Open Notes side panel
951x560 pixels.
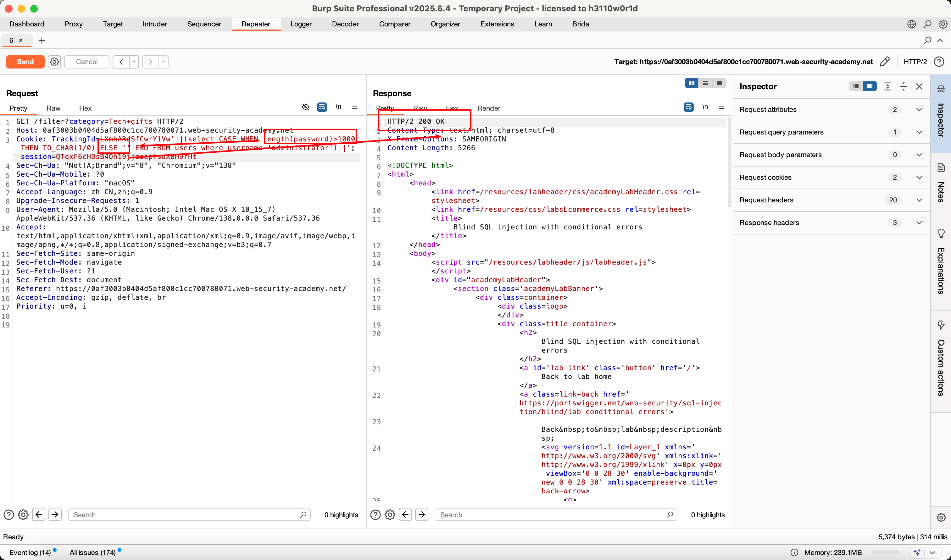[x=941, y=186]
